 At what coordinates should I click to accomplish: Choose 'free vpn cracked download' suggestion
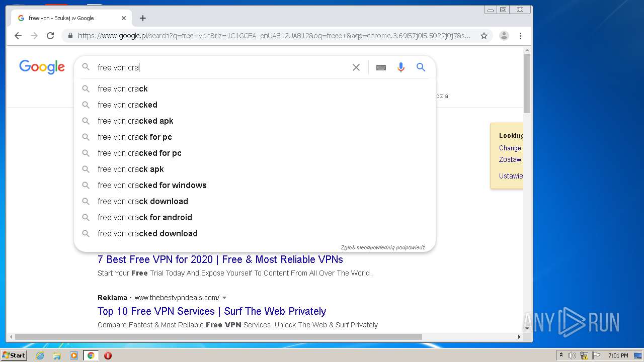tap(255, 233)
